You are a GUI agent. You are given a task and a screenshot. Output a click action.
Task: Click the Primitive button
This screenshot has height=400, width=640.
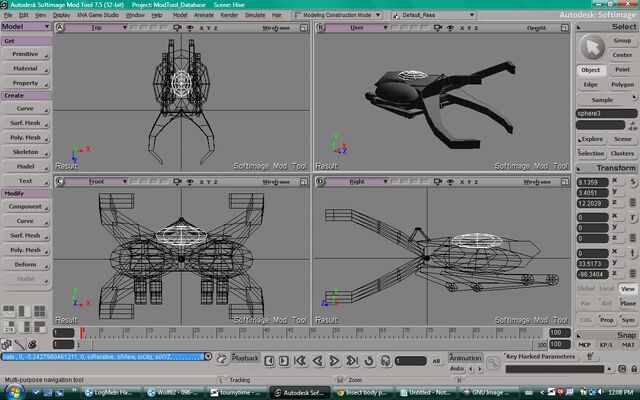pyautogui.click(x=26, y=54)
